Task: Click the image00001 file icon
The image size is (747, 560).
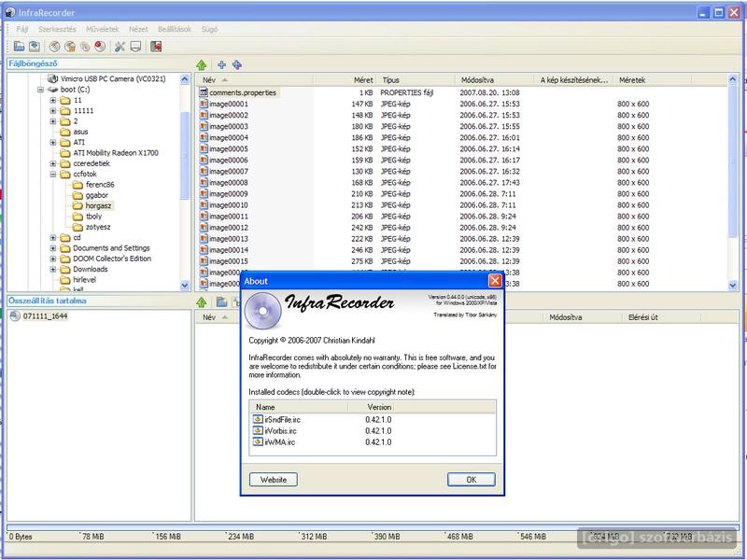Action: point(204,104)
